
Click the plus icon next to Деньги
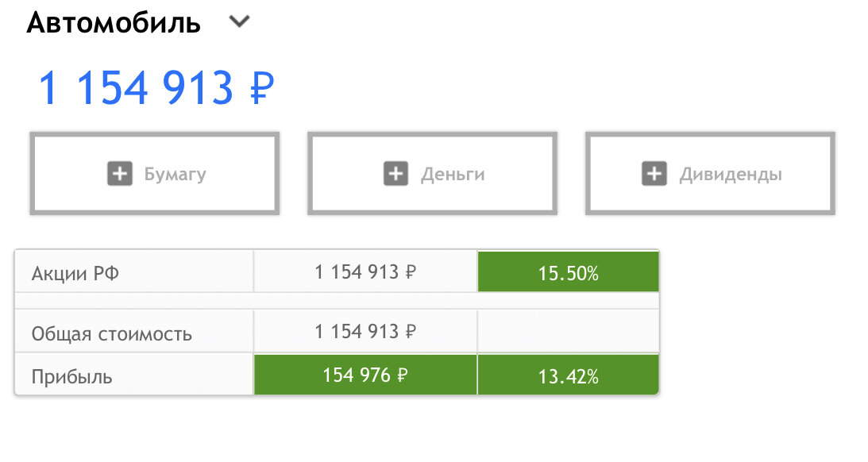pos(395,174)
